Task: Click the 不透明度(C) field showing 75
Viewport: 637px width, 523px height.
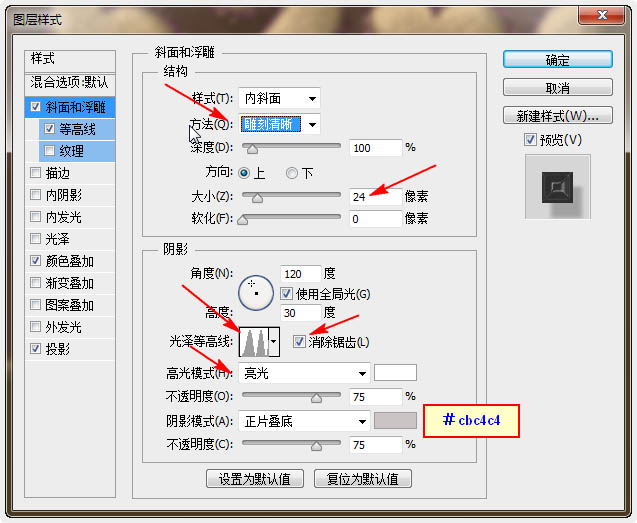Action: (x=375, y=445)
